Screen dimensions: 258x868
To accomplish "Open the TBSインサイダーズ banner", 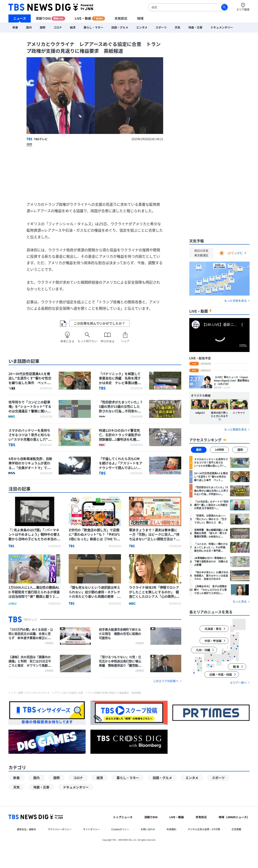I will coord(47,713).
